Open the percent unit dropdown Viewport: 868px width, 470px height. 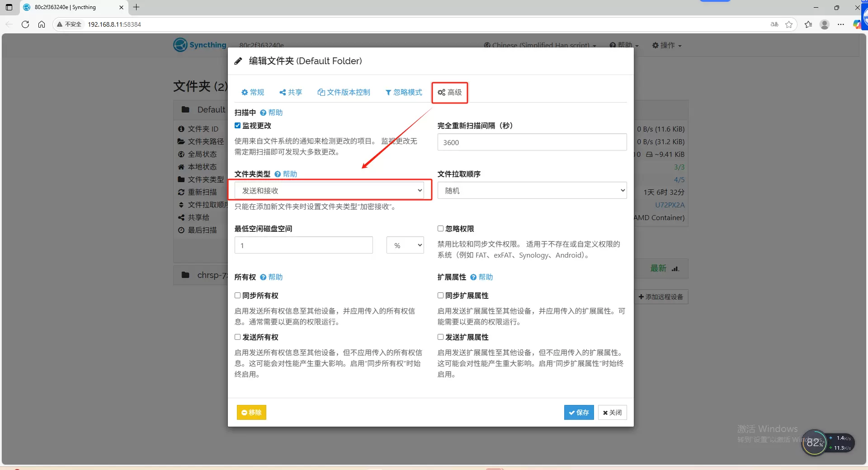[405, 245]
